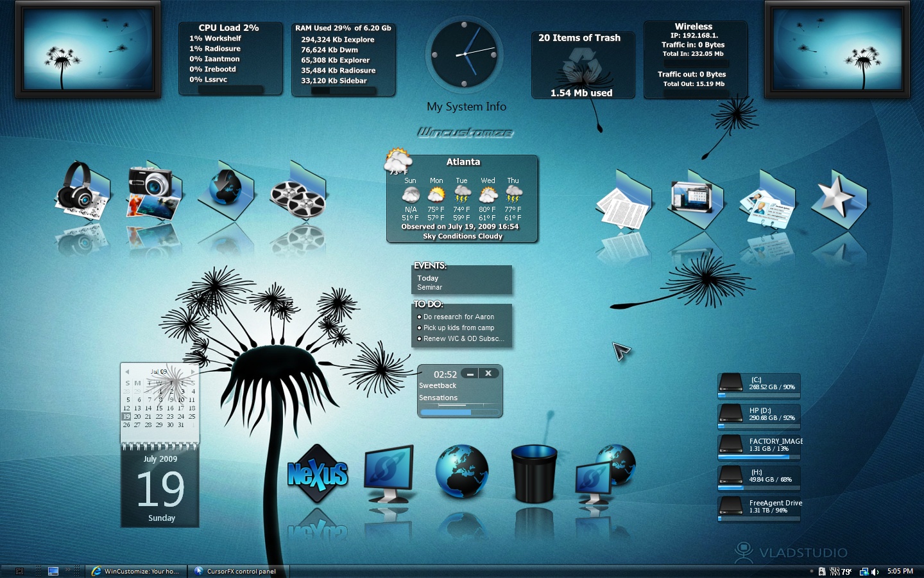Go to previous month in calendar widget

click(127, 371)
